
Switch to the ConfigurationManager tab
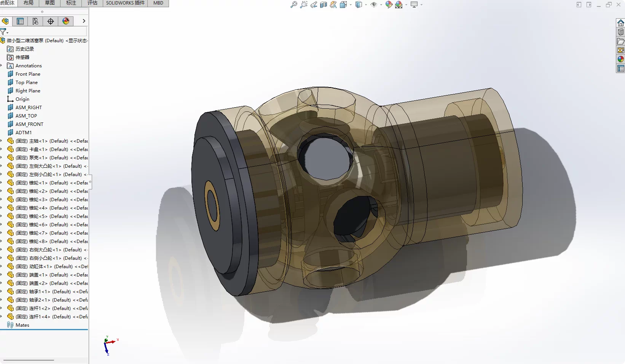(x=35, y=21)
